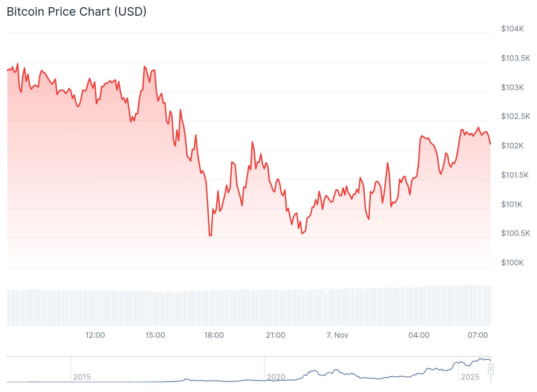Click the $101K price axis label
Image resolution: width=537 pixels, height=392 pixels.
(512, 204)
